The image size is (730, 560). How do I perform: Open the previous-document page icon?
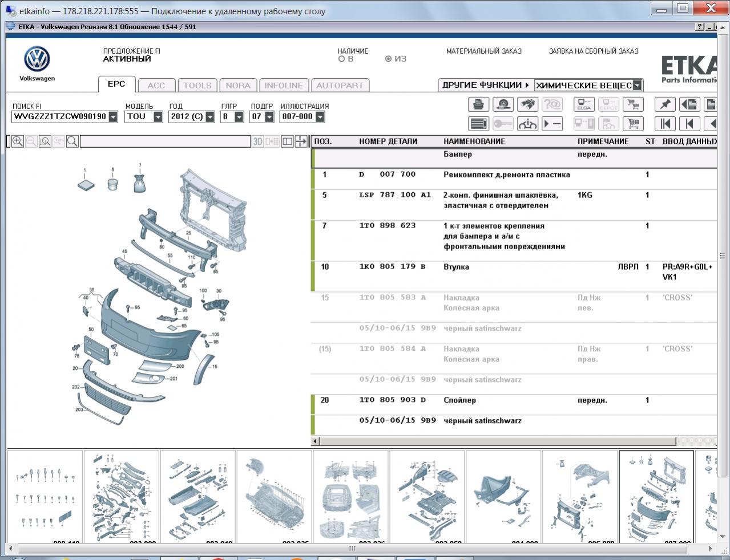click(x=689, y=104)
